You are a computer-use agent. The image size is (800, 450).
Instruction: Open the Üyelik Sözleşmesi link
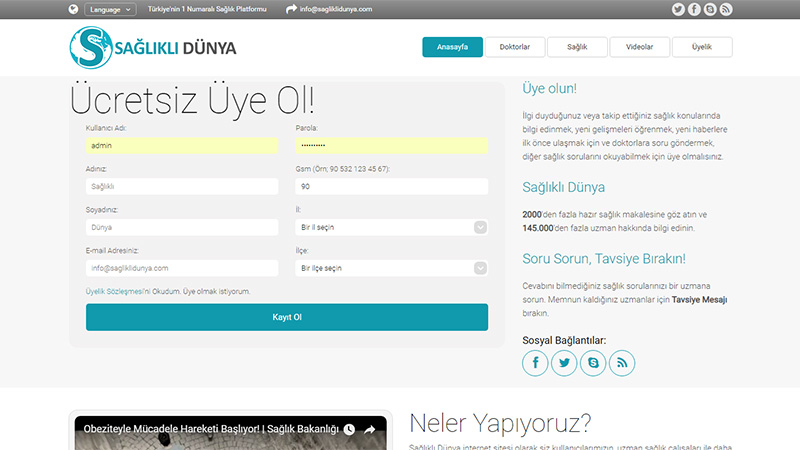pyautogui.click(x=115, y=291)
